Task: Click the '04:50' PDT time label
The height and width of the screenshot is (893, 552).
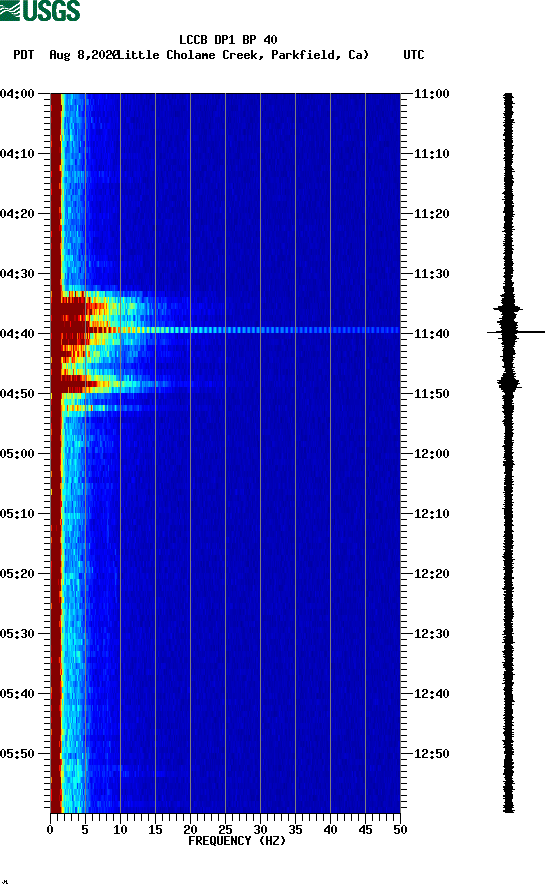Action: click(17, 394)
